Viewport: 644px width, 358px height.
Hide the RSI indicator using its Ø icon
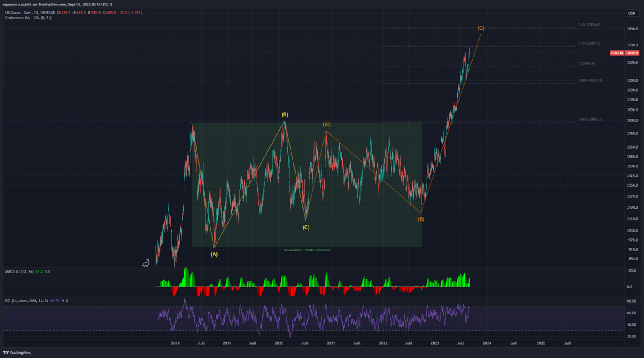coord(62,301)
